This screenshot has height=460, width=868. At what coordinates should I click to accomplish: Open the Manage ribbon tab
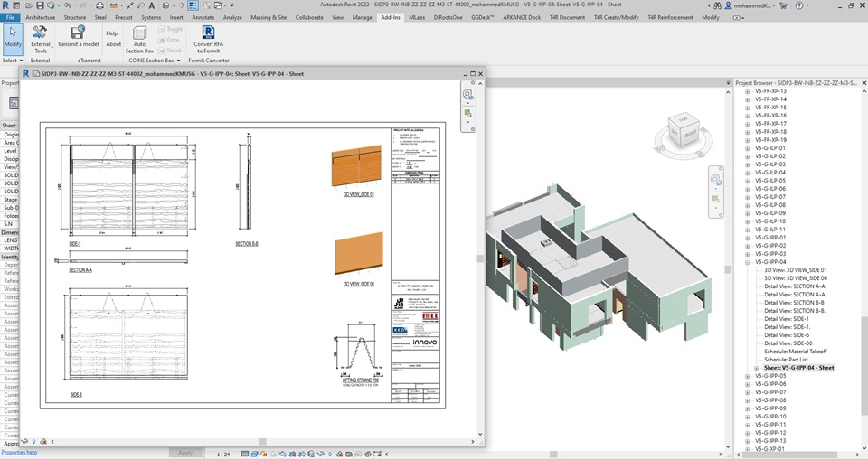(362, 17)
